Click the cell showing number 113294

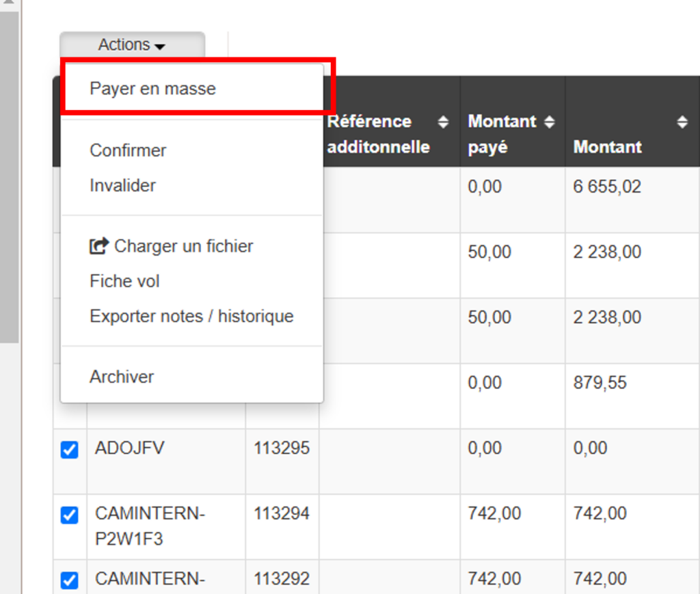[282, 513]
